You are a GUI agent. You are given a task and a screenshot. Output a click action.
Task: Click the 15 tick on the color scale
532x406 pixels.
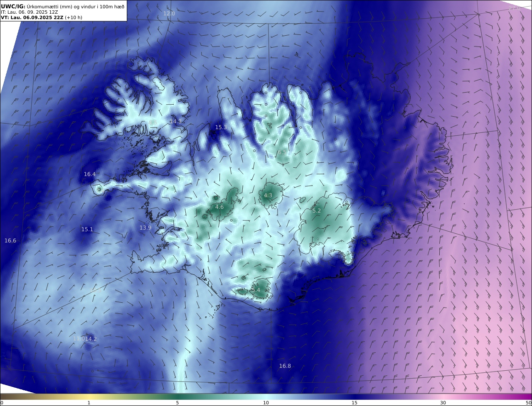(355, 403)
